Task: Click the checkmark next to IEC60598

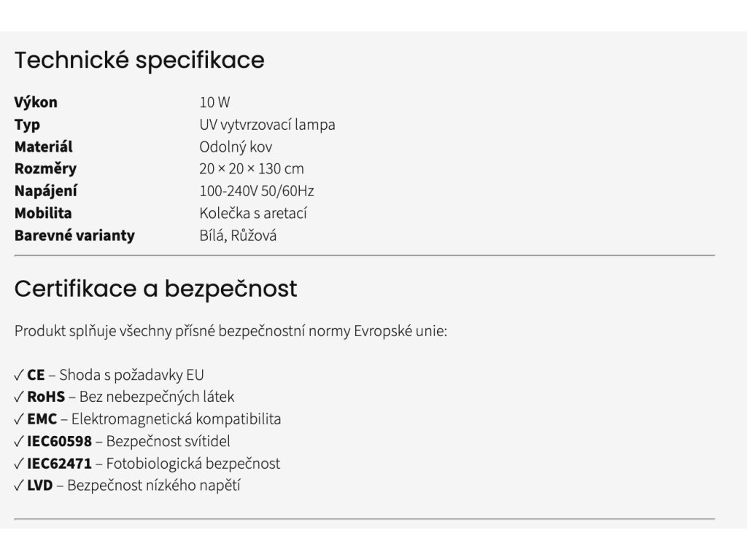Action: click(19, 441)
